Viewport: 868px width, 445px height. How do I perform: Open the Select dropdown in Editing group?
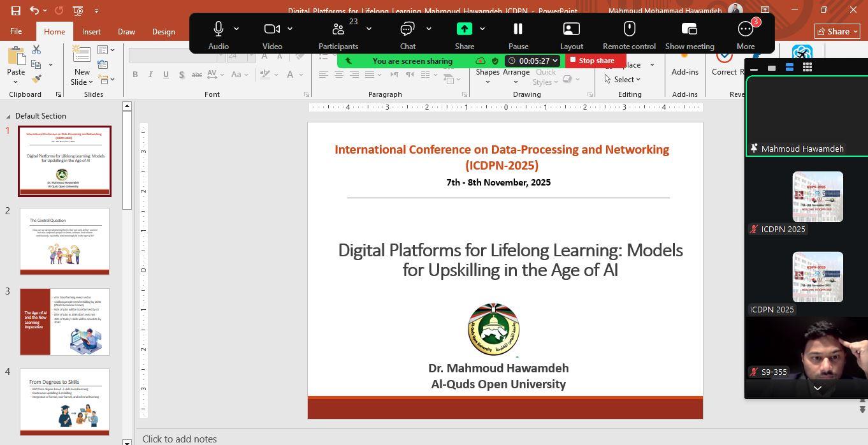point(623,80)
